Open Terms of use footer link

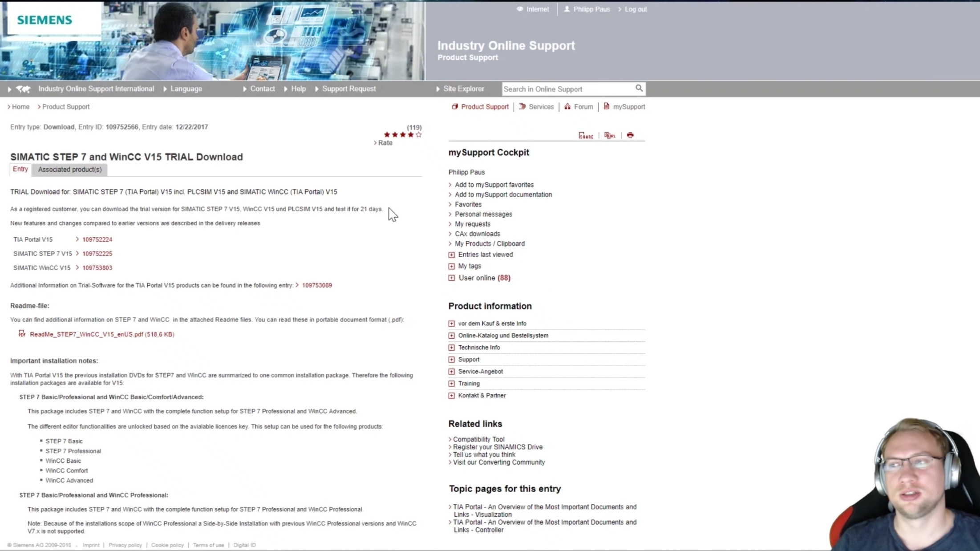(x=208, y=545)
